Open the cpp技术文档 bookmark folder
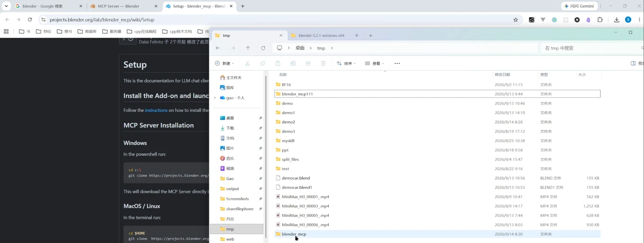The width and height of the screenshot is (644, 243). 177,31
